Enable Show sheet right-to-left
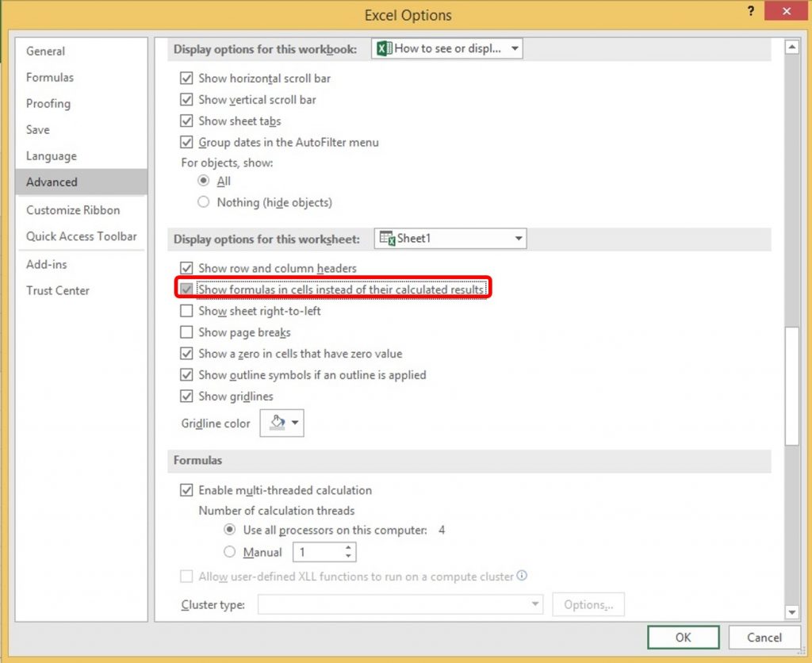The image size is (812, 663). 186,311
